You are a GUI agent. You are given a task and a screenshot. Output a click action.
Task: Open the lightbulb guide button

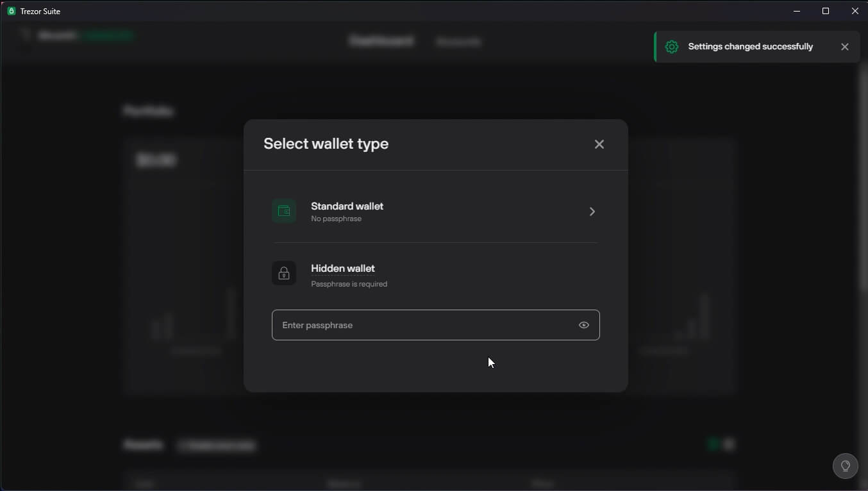[x=845, y=466]
